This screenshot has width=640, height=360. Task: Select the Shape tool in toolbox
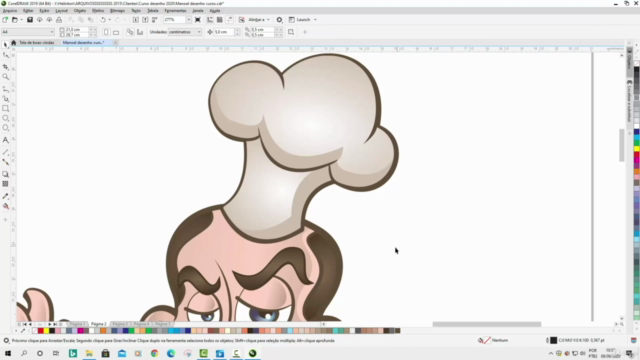pyautogui.click(x=5, y=55)
